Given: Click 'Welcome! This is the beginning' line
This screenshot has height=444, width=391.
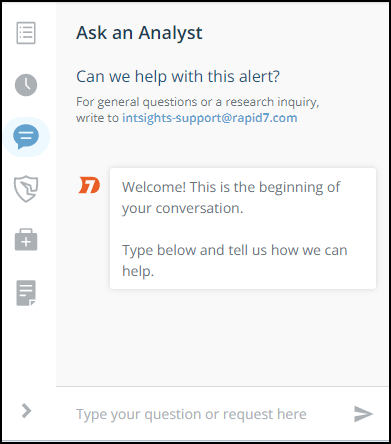Looking at the screenshot, I should pyautogui.click(x=231, y=188).
